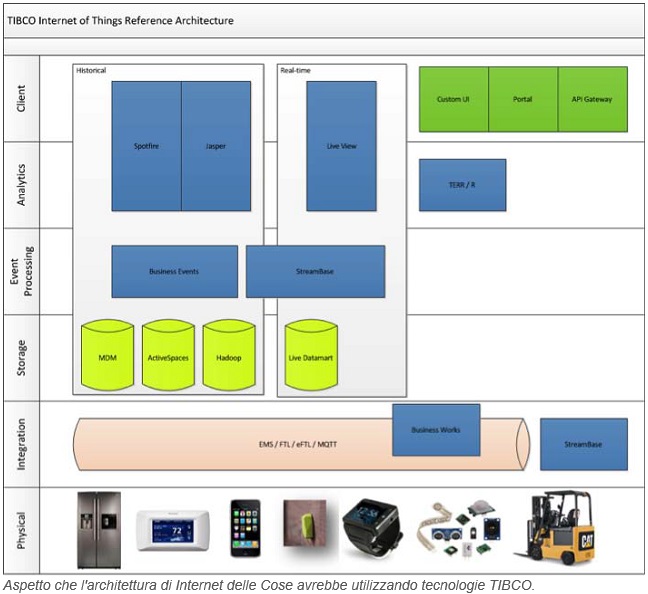Click the TIBCO Internet of Things title
This screenshot has width=648, height=594.
point(121,21)
